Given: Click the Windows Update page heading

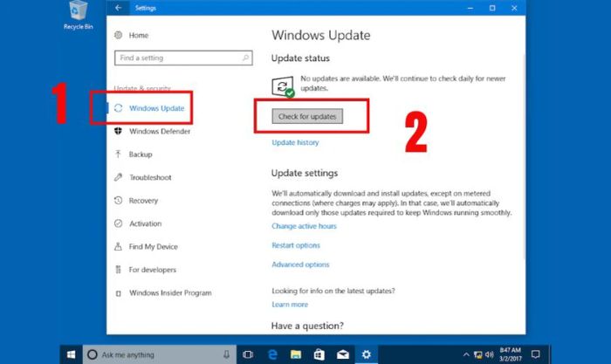Looking at the screenshot, I should [320, 35].
